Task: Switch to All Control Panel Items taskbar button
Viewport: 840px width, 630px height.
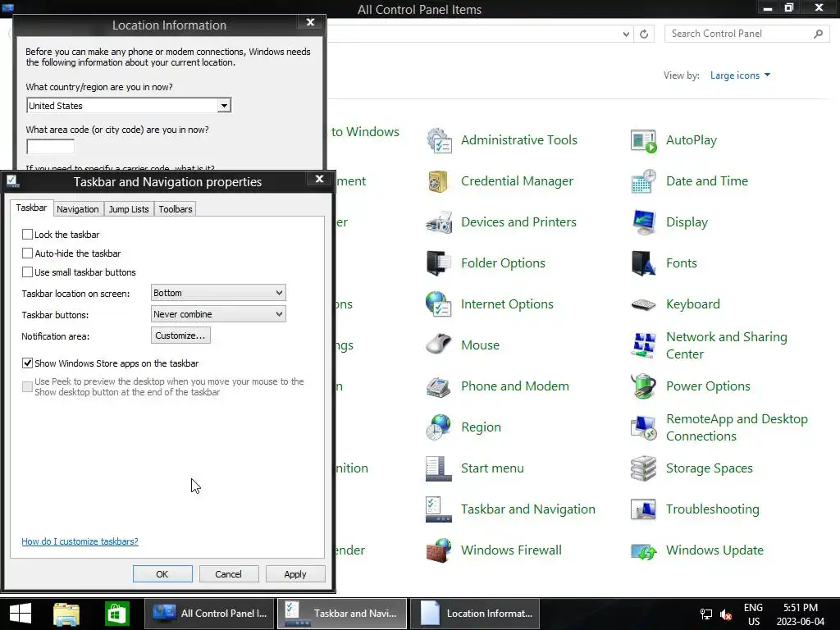Action: pyautogui.click(x=209, y=614)
